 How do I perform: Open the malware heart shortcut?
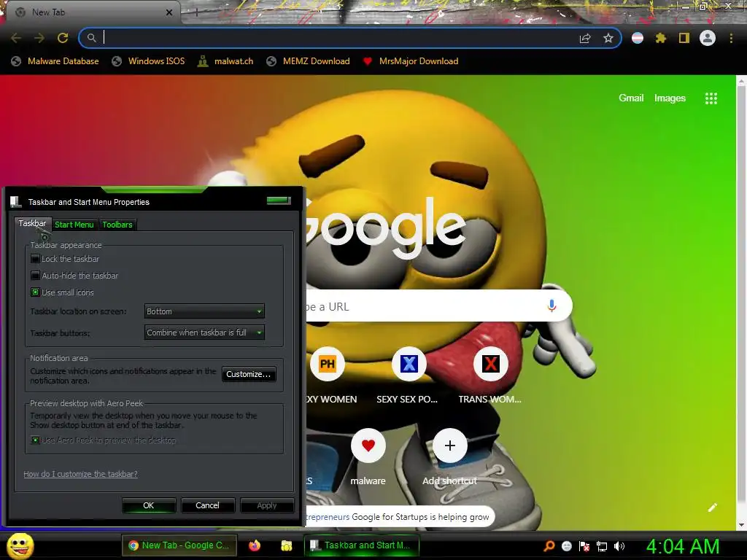[368, 446]
